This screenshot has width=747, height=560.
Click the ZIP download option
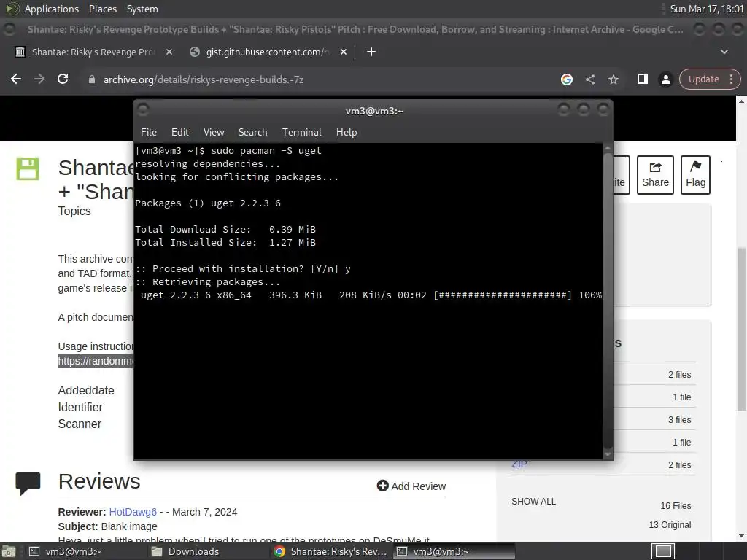pyautogui.click(x=519, y=464)
